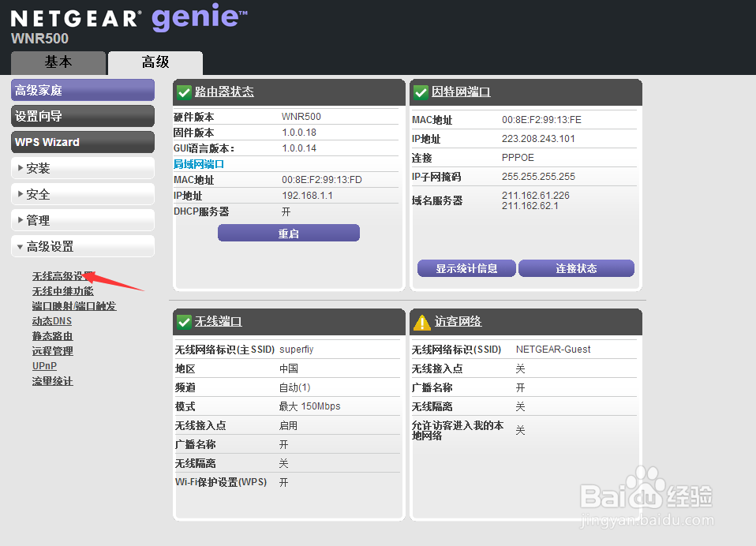Click the 显示统计信息 button
This screenshot has width=756, height=546.
[466, 268]
